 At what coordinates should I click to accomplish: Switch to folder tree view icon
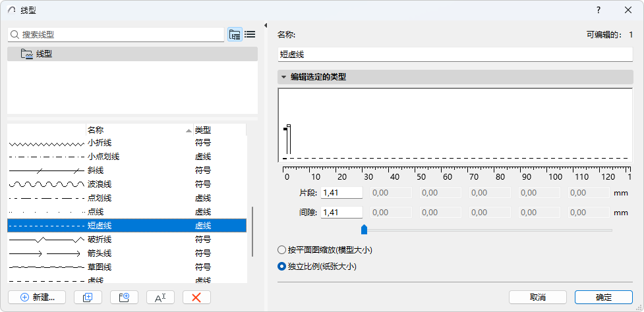pos(235,35)
